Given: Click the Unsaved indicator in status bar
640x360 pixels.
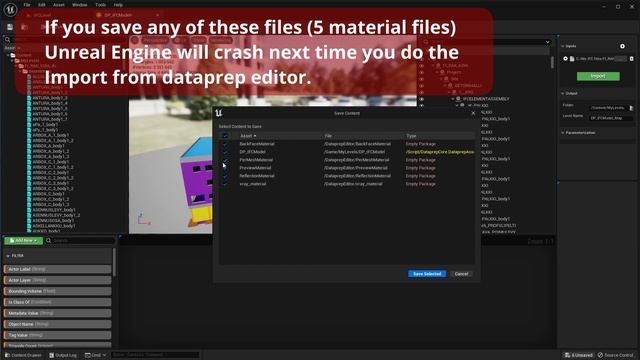Looking at the screenshot, I should tap(579, 355).
